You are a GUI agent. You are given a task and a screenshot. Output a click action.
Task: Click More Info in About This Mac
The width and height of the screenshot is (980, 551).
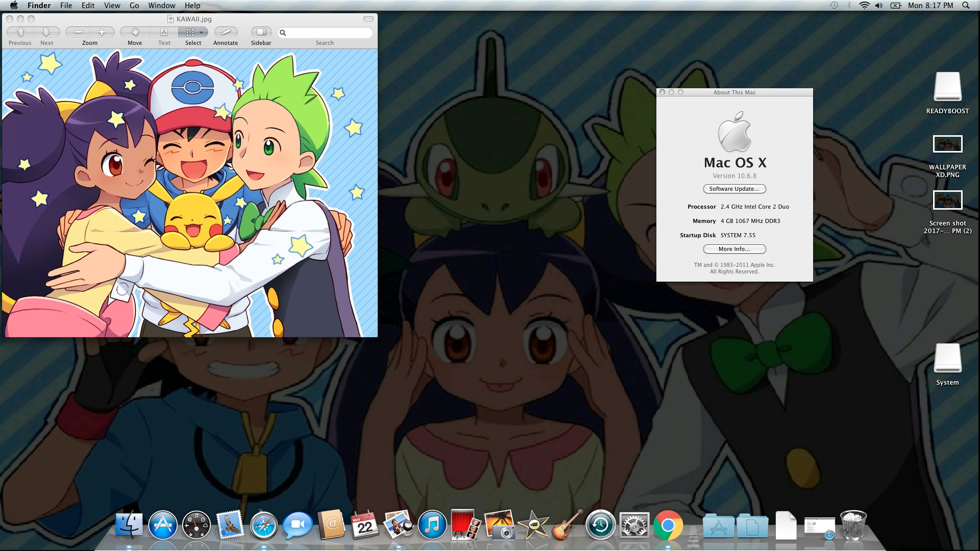click(x=734, y=249)
